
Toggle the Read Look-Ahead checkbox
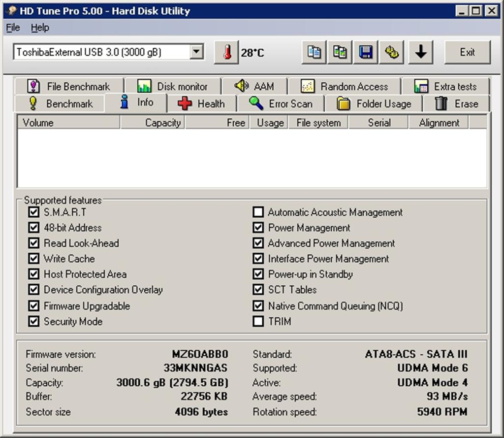coord(34,243)
